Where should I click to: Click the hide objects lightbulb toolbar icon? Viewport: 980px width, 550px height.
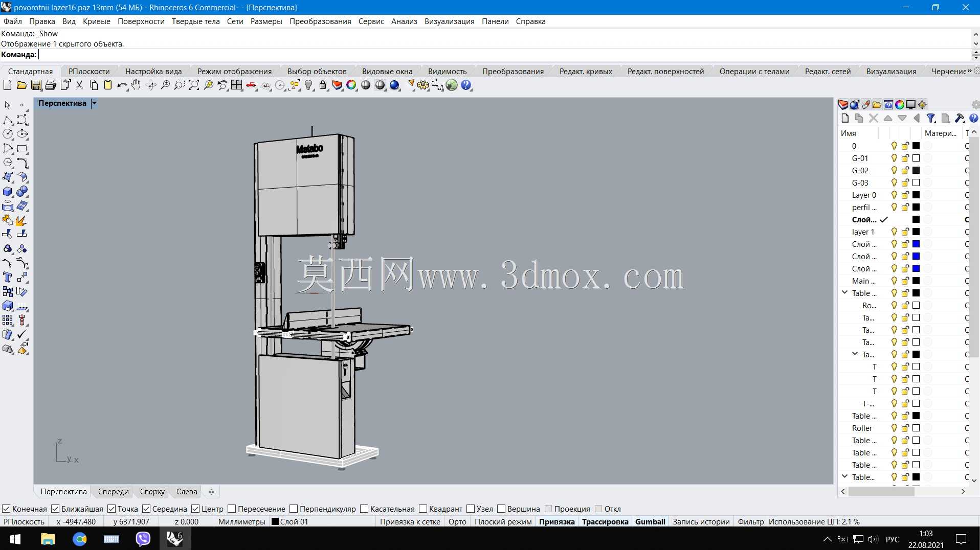click(x=308, y=85)
